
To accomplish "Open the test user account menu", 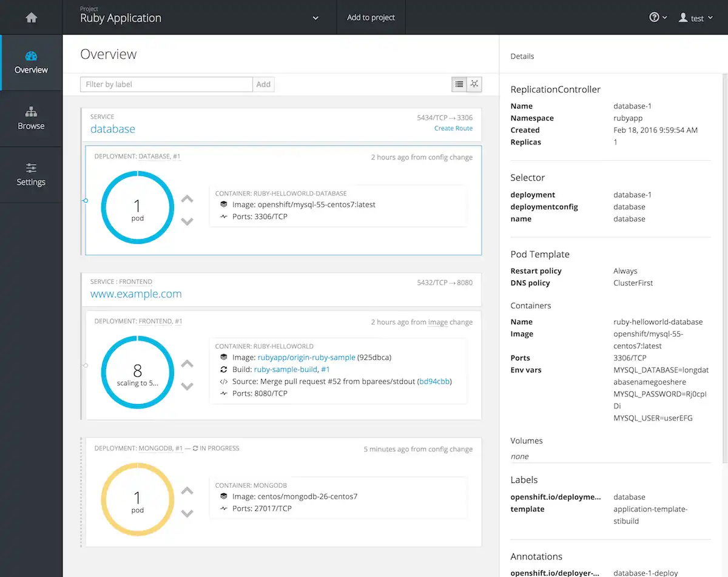I will (695, 18).
